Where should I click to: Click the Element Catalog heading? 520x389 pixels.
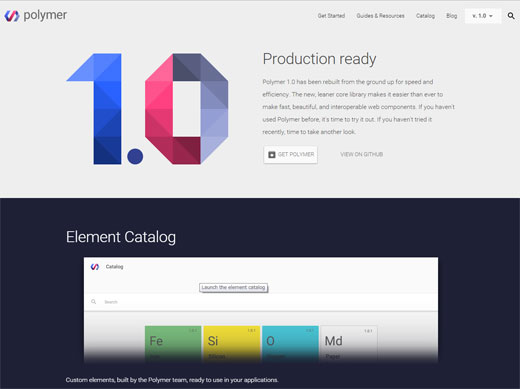pyautogui.click(x=121, y=237)
